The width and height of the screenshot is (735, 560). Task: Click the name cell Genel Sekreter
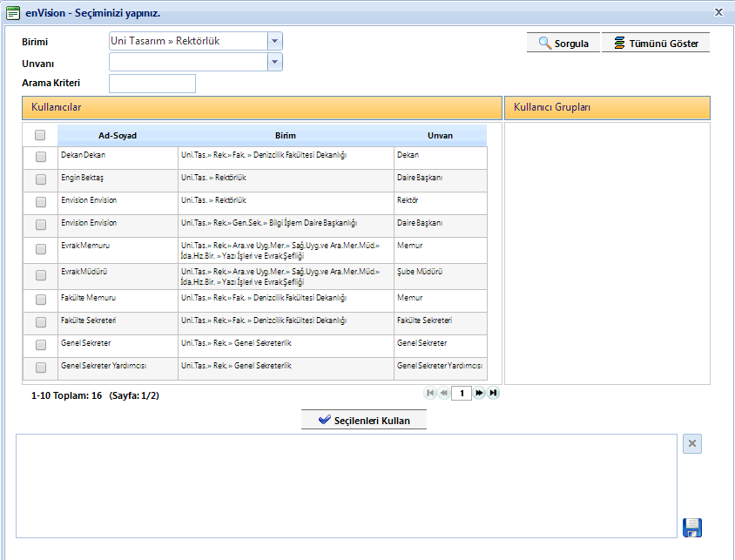[x=118, y=346]
